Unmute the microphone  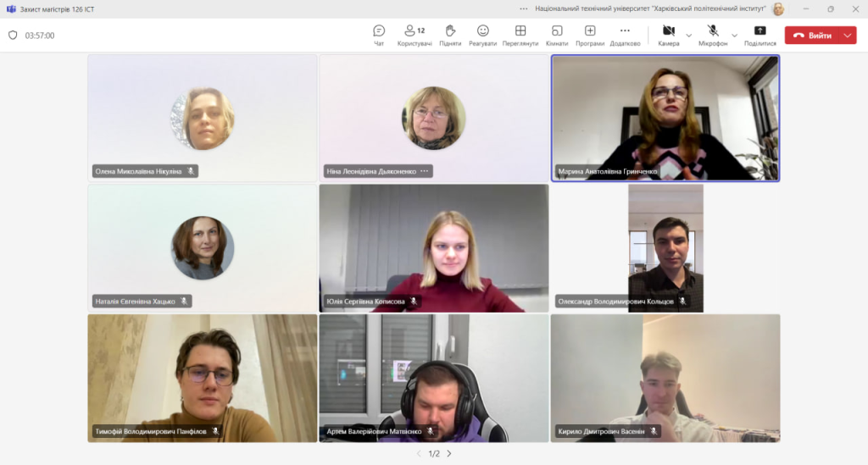pyautogui.click(x=713, y=36)
